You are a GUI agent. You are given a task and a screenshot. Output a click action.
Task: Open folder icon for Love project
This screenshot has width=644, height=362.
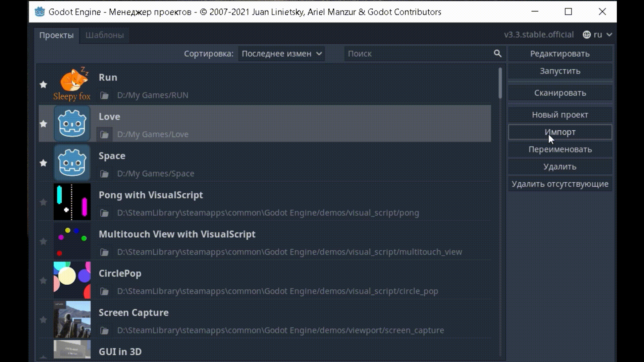pyautogui.click(x=105, y=134)
